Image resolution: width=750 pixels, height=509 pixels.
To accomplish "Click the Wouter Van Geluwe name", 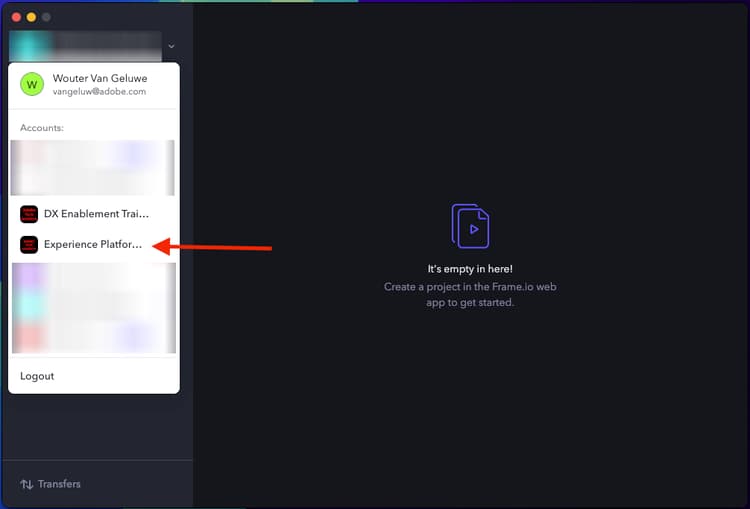I will point(100,78).
